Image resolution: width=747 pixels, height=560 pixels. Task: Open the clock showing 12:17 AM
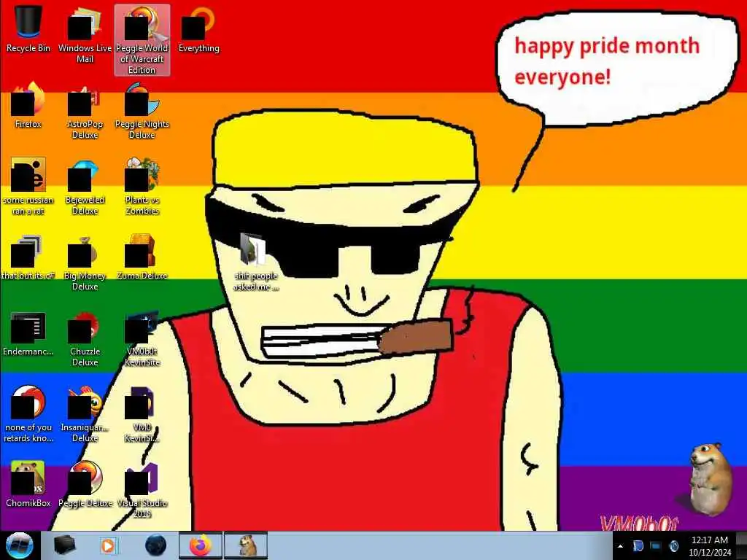tap(709, 546)
